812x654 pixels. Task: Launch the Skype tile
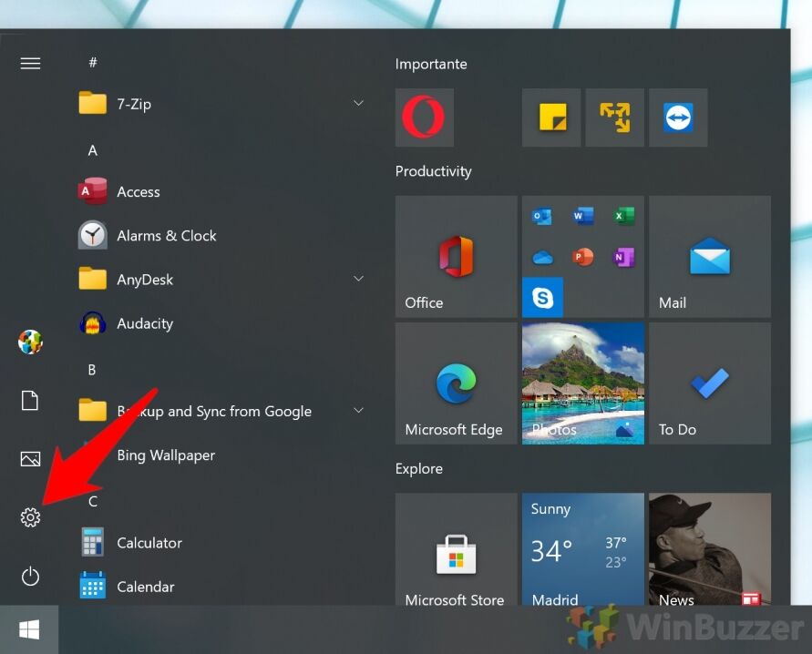[x=542, y=298]
